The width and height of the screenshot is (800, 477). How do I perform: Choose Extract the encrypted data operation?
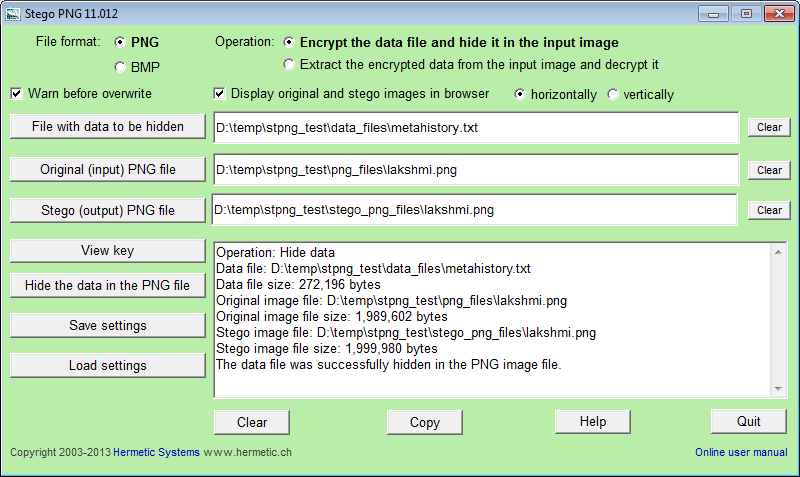click(x=289, y=64)
